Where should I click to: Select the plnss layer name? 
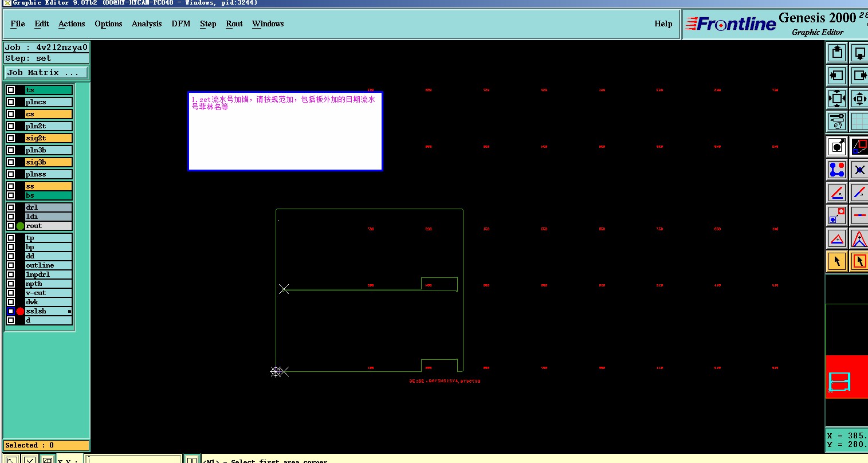[x=49, y=174]
